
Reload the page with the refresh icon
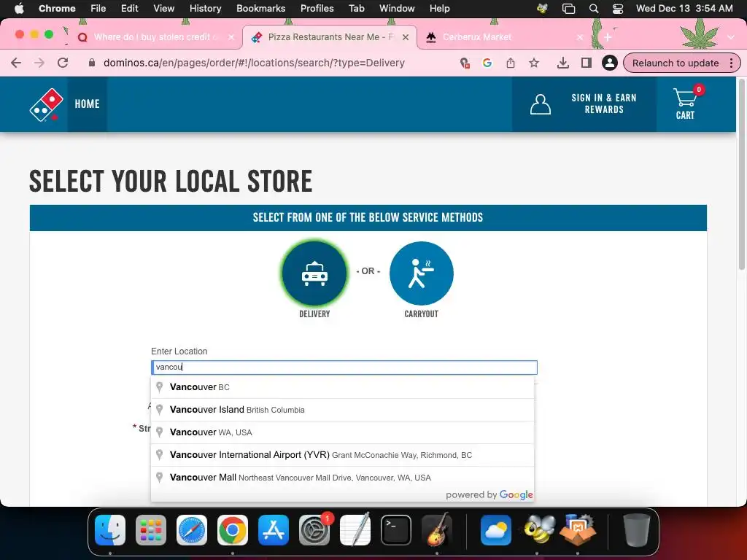63,63
